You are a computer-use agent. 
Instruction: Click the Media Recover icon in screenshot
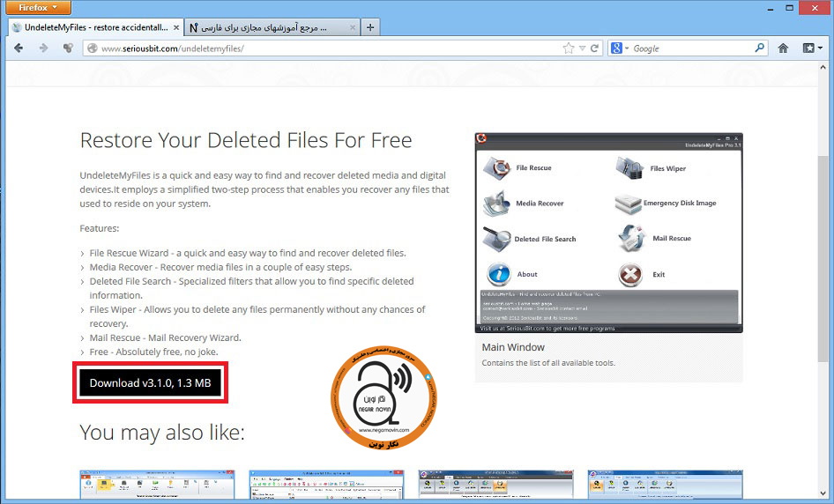496,203
